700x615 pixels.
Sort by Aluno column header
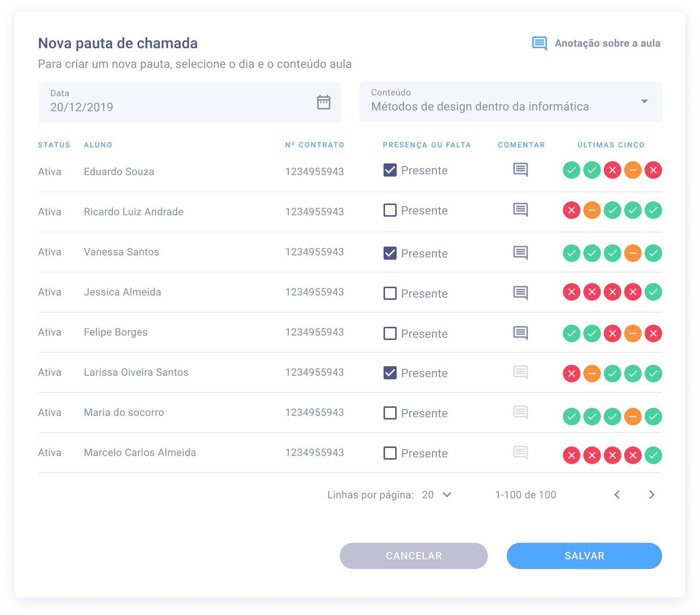coord(98,145)
